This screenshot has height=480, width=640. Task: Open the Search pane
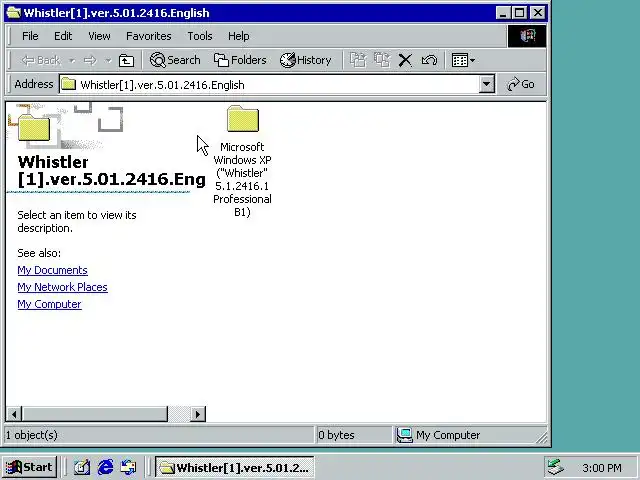coord(175,60)
